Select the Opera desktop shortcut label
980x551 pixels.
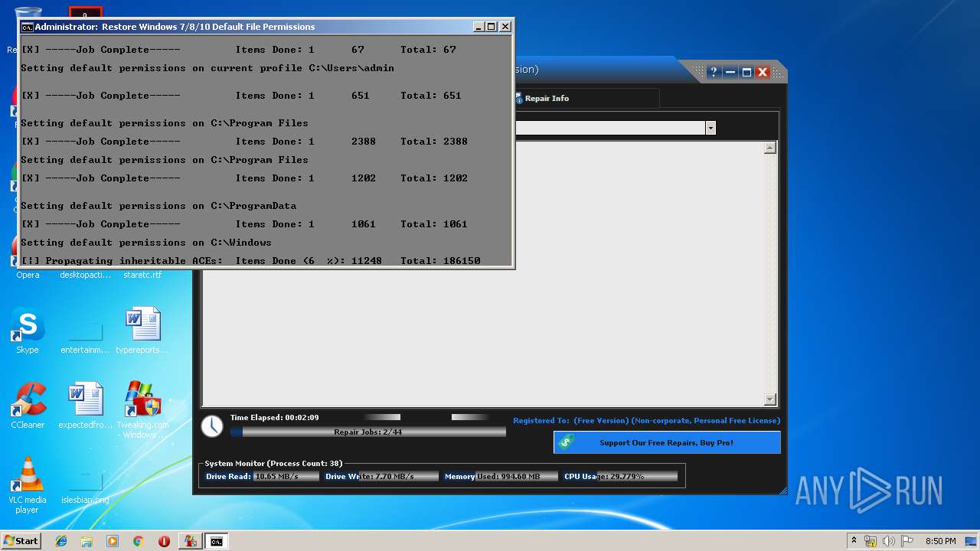pyautogui.click(x=28, y=275)
